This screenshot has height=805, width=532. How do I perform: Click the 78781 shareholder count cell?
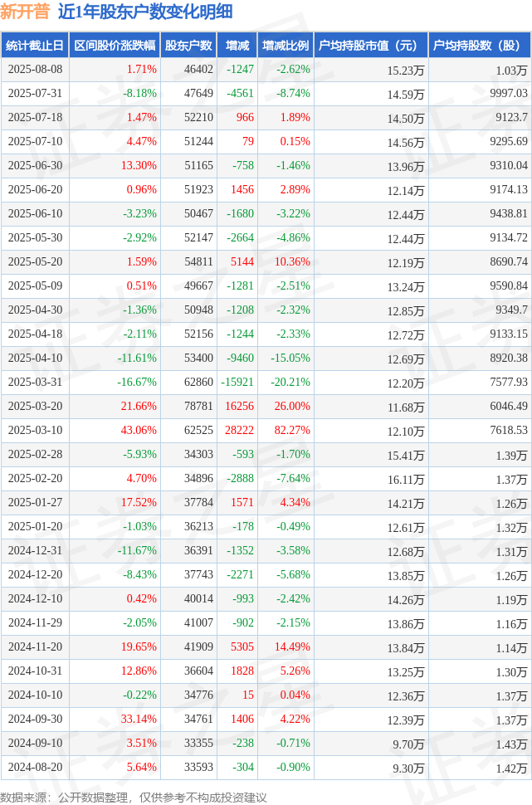point(198,406)
